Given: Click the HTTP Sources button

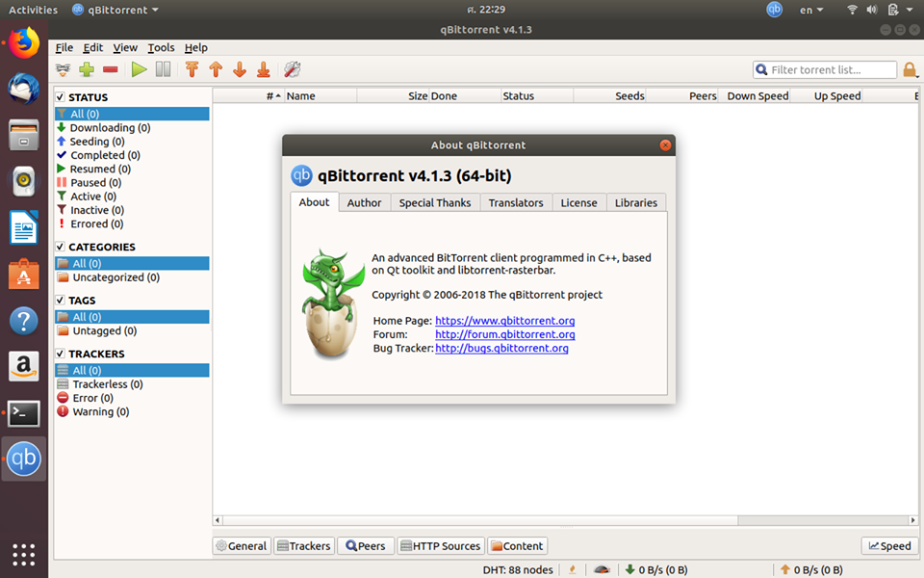Looking at the screenshot, I should point(441,546).
